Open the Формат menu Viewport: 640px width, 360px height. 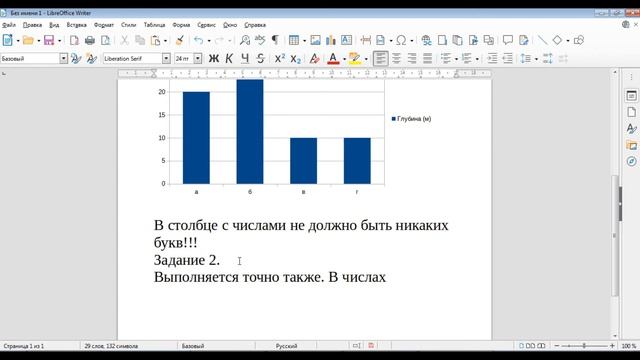tap(104, 25)
